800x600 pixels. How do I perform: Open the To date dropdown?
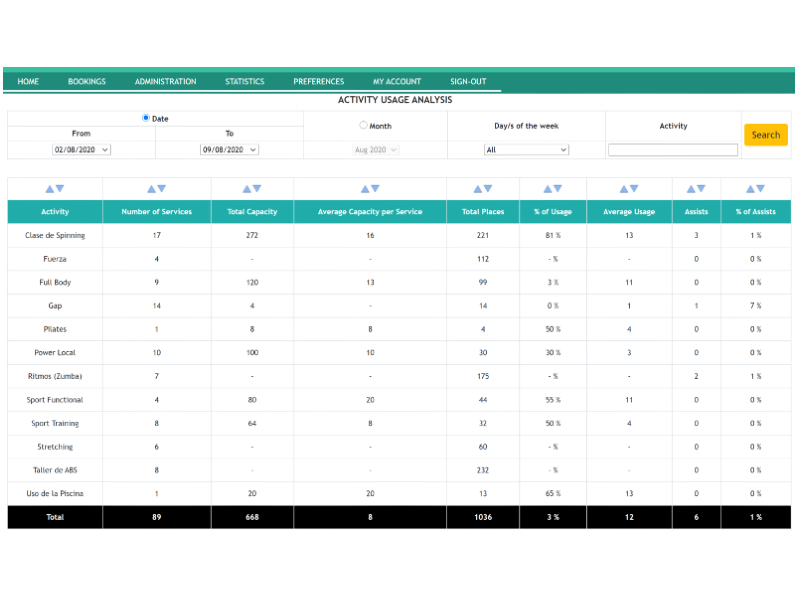coord(229,149)
